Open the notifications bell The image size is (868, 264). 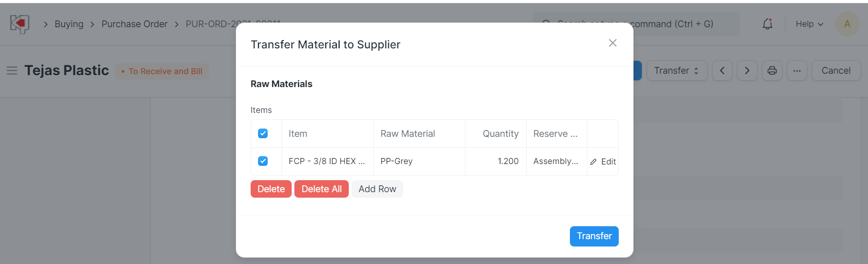767,24
